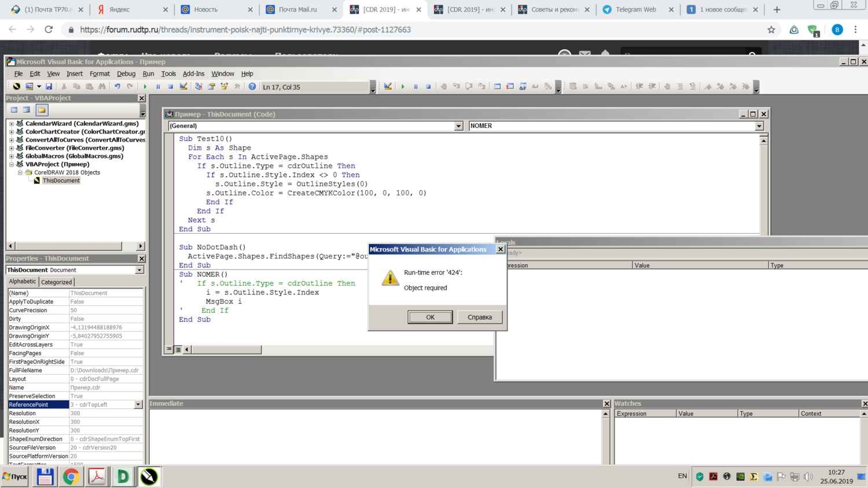Open the ReferencePoint value dropdown
The image size is (868, 488).
[138, 405]
